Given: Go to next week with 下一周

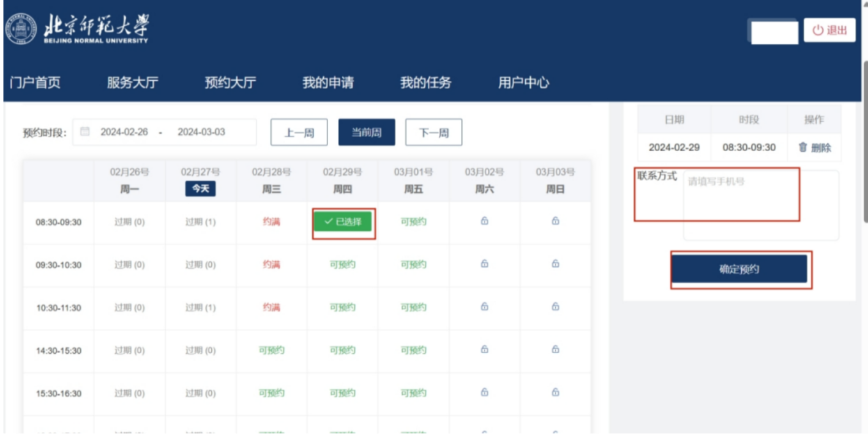Looking at the screenshot, I should tap(433, 132).
